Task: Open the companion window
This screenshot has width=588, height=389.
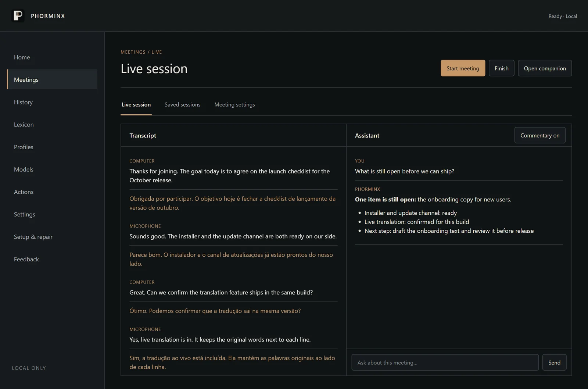Action: (x=545, y=68)
